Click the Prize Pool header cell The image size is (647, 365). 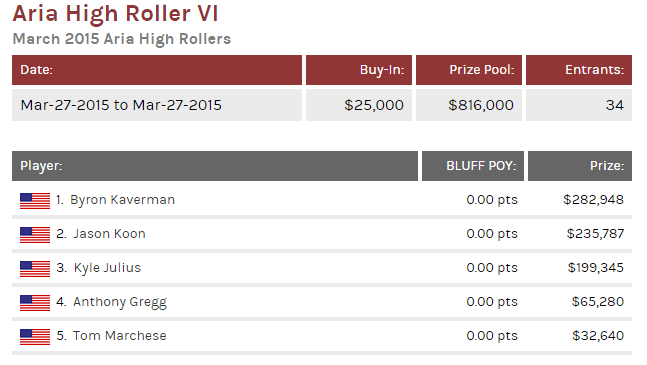469,70
